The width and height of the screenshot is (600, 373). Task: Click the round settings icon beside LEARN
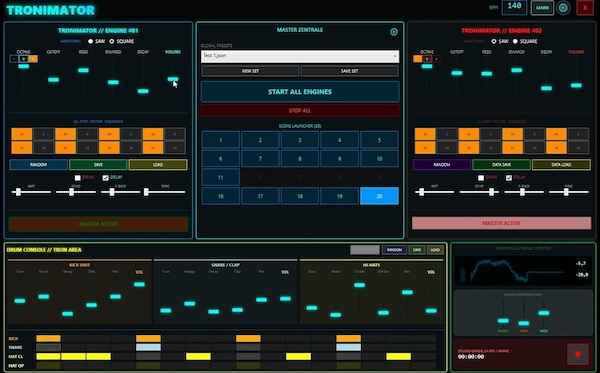coord(563,8)
